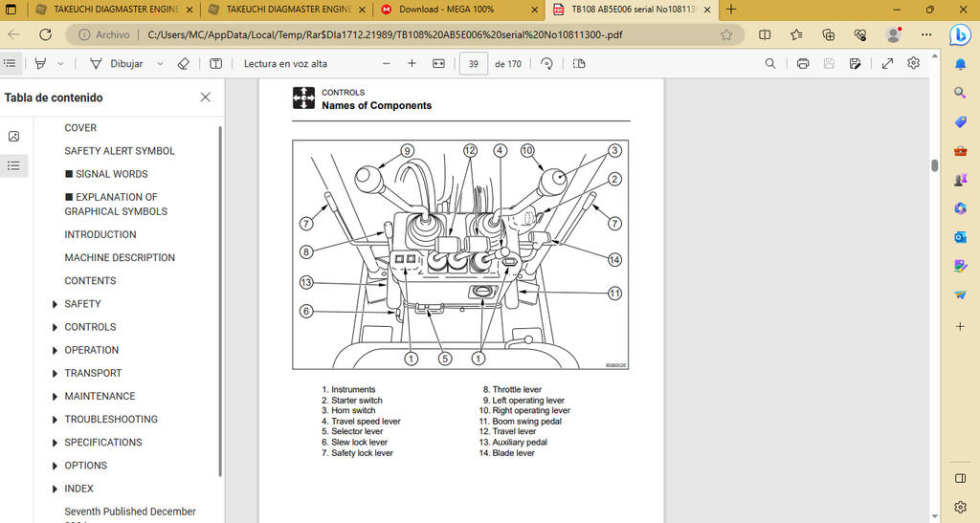This screenshot has width=980, height=523.
Task: Expand the MAINTENANCE tree entry
Action: pyautogui.click(x=55, y=396)
